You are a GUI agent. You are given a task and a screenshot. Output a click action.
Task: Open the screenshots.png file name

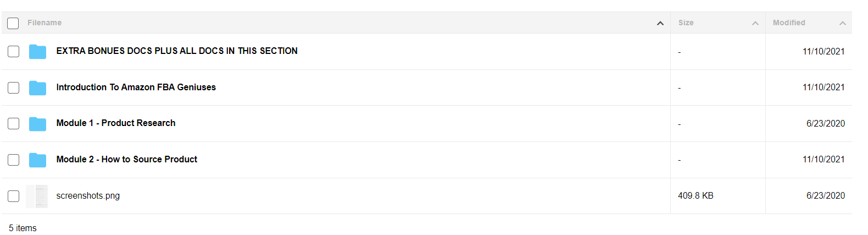(88, 195)
